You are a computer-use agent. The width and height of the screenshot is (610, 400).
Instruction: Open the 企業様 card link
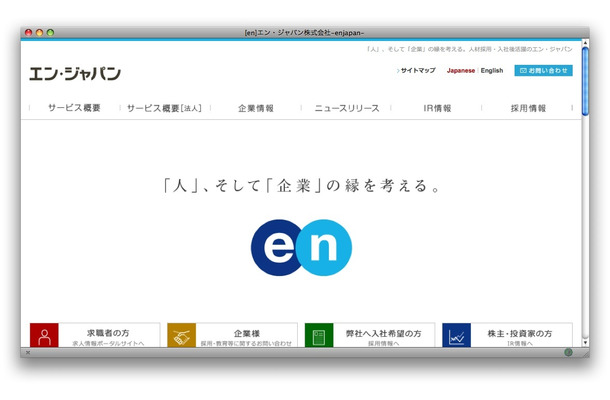coord(232,335)
